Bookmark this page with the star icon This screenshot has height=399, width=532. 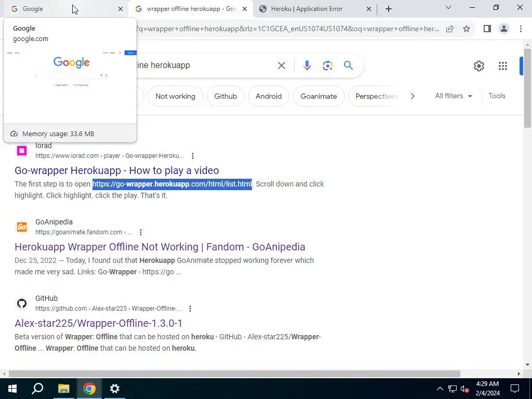[467, 29]
